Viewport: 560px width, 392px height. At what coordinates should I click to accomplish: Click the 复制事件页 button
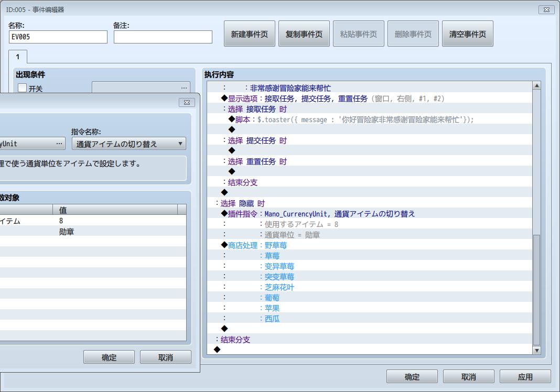pos(304,34)
